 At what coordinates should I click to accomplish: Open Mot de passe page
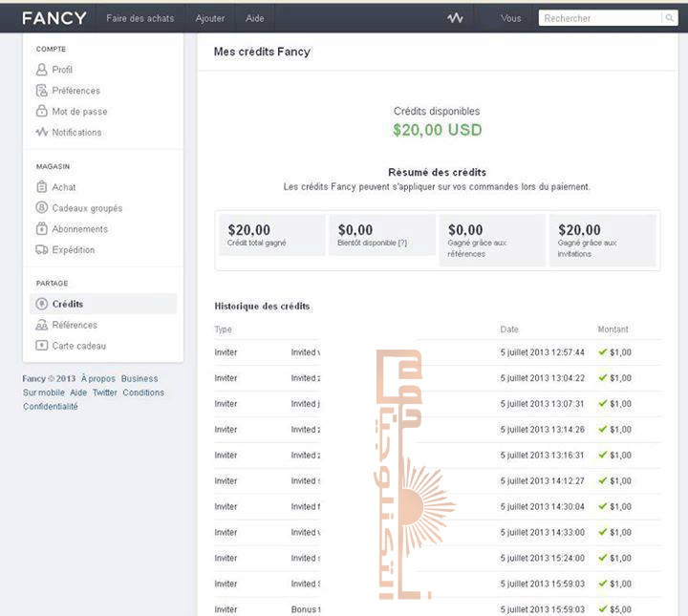79,112
